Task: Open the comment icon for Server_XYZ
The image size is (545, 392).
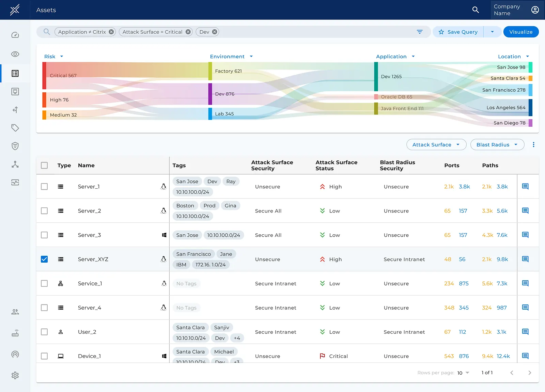Action: 525,259
